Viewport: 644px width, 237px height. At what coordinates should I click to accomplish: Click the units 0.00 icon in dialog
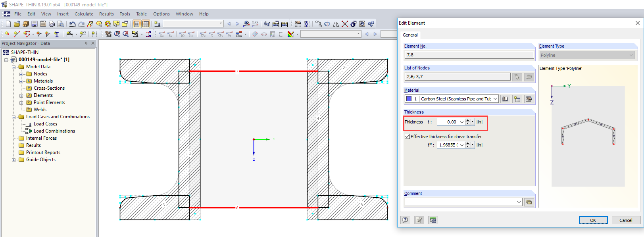(433, 220)
